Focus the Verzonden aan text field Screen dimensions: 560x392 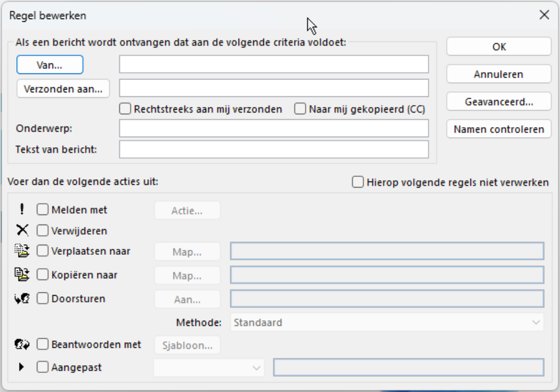pos(274,88)
